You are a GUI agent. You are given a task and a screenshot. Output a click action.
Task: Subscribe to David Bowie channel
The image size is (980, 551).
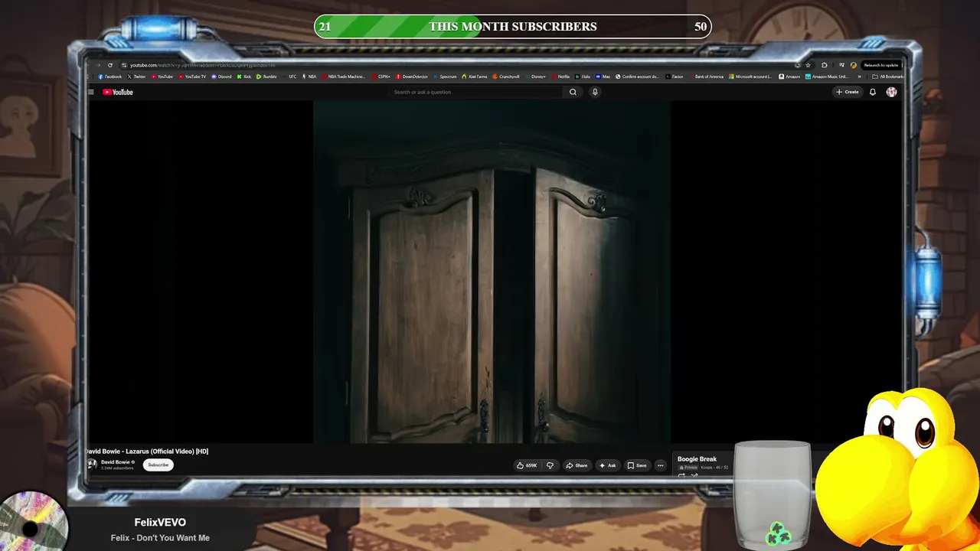click(x=158, y=465)
